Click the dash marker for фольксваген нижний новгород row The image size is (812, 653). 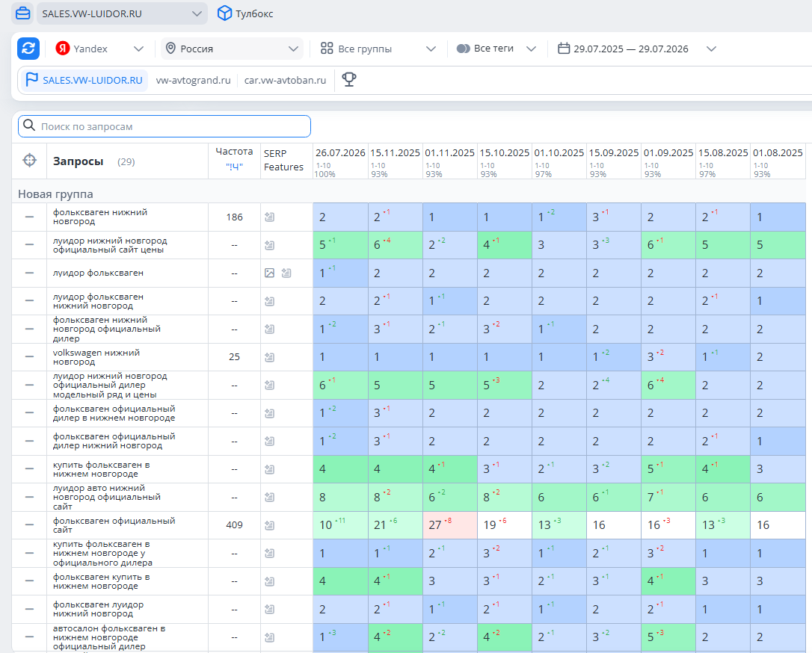click(29, 217)
